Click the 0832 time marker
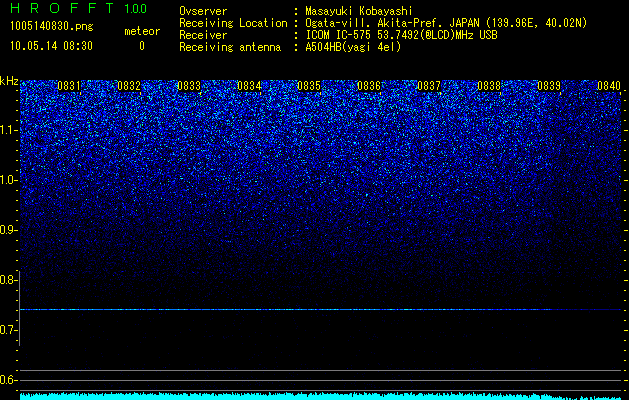Screen dimensions: 629x400 [x=129, y=86]
